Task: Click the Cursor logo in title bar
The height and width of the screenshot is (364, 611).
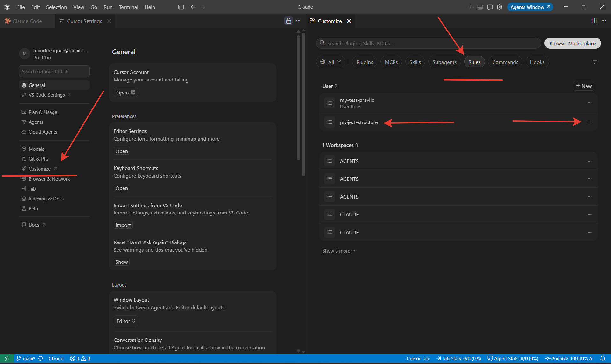Action: tap(7, 7)
